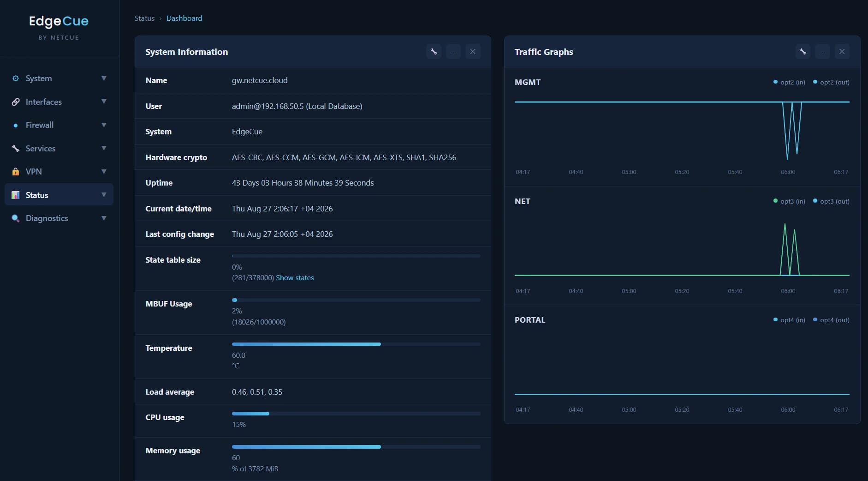Click the System gear icon in sidebar

point(16,78)
